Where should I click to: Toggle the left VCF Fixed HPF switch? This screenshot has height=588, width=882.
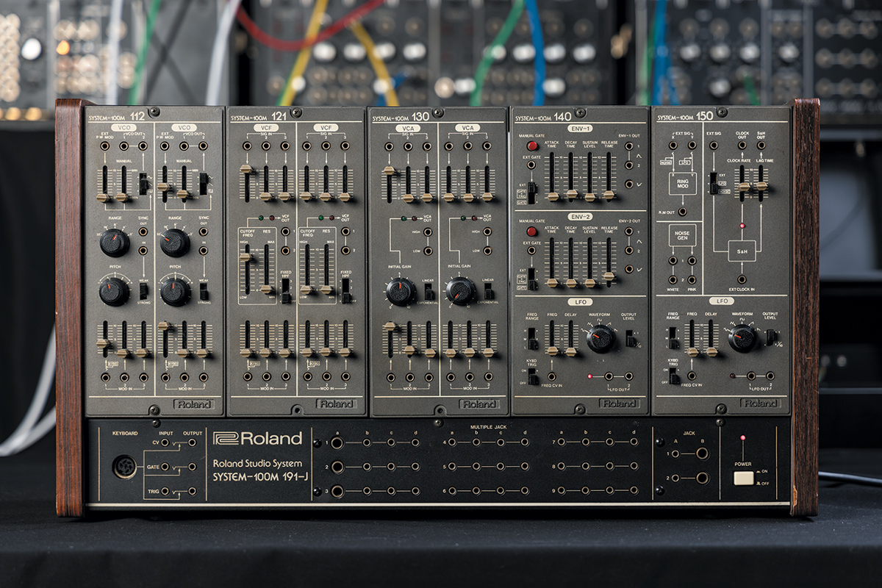coord(287,293)
